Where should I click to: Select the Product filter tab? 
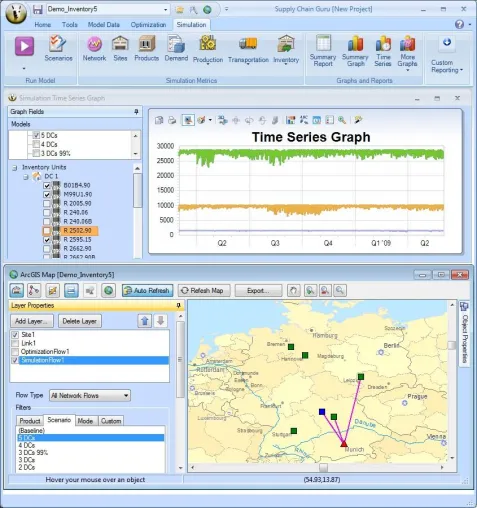pyautogui.click(x=30, y=421)
